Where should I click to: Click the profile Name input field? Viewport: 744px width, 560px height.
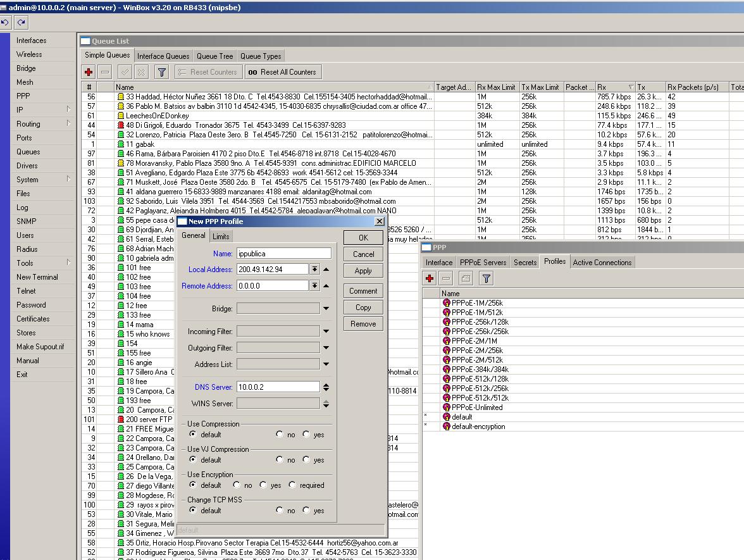tap(283, 253)
